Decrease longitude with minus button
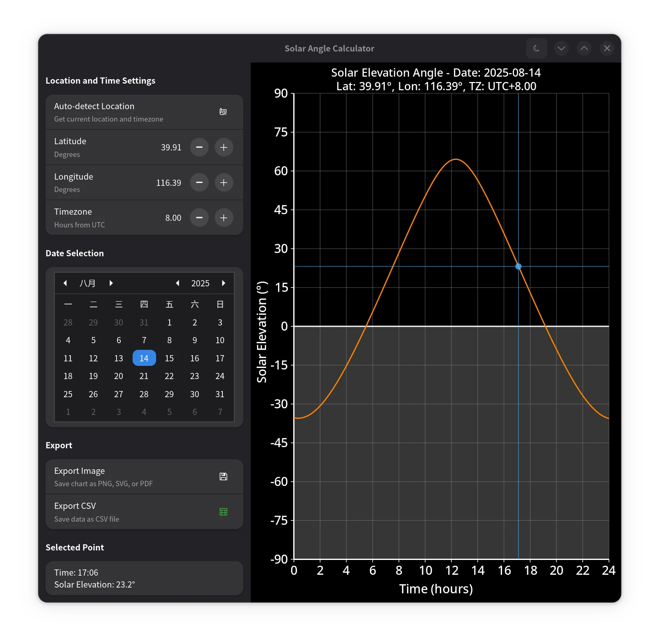Viewport: 659px width, 644px height. [x=199, y=183]
